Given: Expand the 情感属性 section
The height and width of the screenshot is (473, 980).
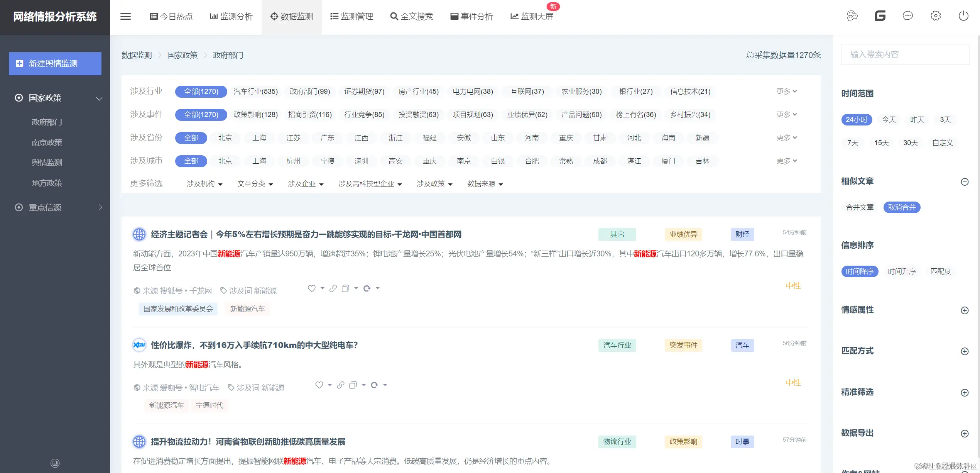Looking at the screenshot, I should pos(965,310).
